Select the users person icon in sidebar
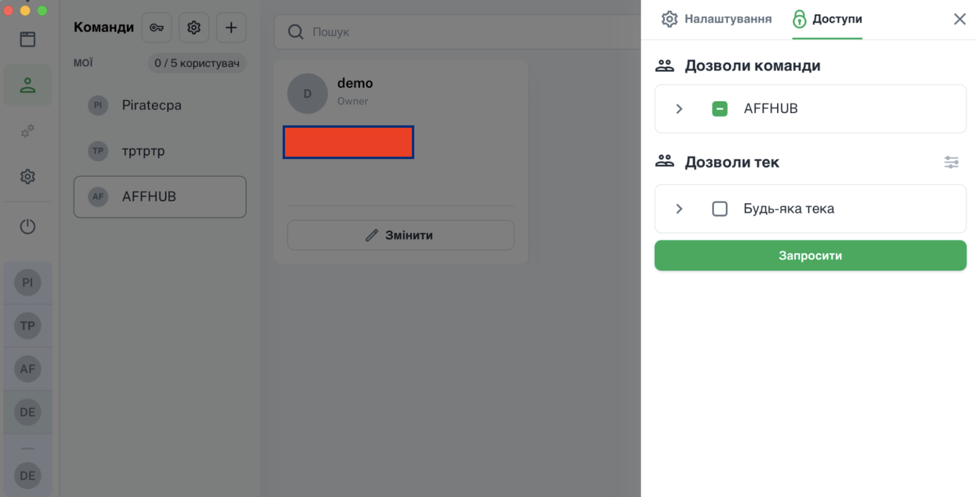Image resolution: width=980 pixels, height=497 pixels. pos(27,85)
